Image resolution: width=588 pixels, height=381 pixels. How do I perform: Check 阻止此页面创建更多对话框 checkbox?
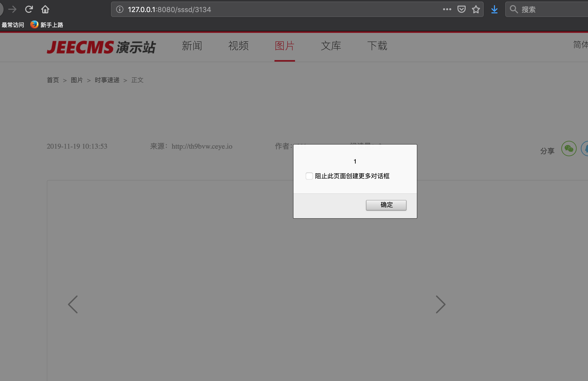pos(309,176)
